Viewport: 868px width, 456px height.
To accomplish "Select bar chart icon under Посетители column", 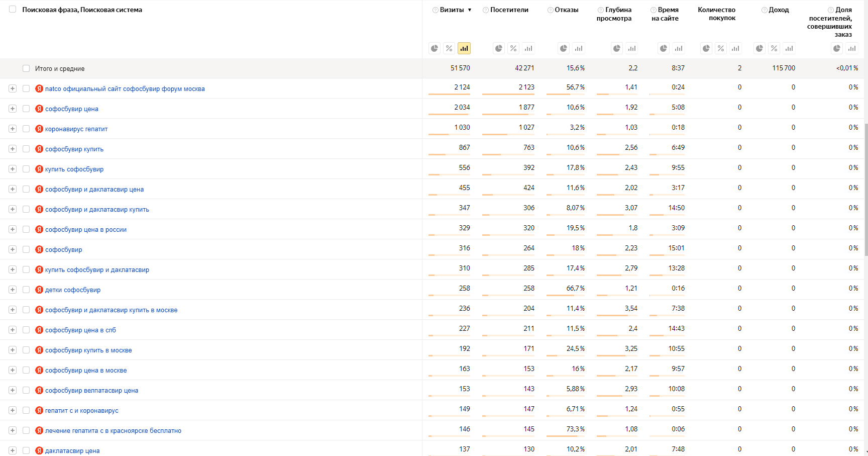I will coord(528,48).
